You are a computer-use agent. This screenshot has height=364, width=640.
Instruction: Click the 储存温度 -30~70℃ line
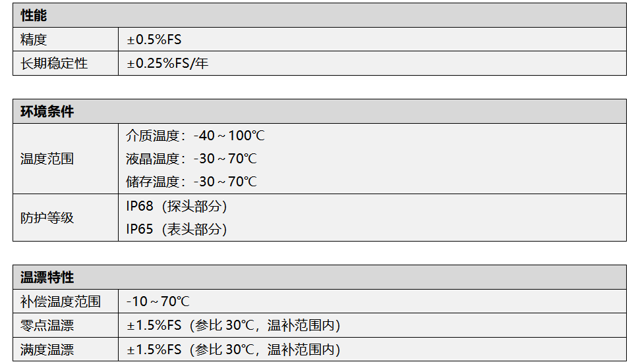coord(191,182)
